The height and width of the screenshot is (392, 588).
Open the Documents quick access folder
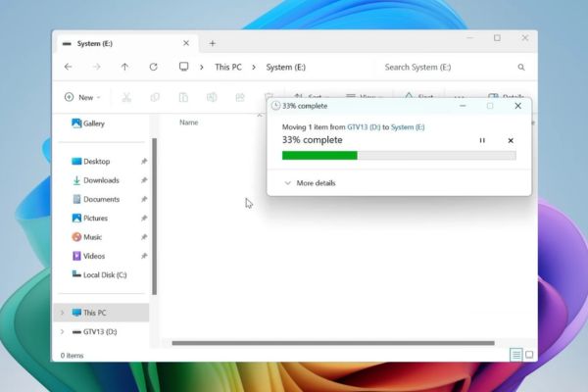click(x=96, y=199)
